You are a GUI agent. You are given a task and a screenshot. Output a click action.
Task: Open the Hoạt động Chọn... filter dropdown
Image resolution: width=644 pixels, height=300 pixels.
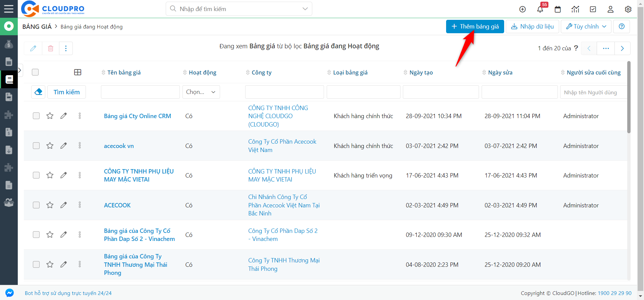pos(201,92)
